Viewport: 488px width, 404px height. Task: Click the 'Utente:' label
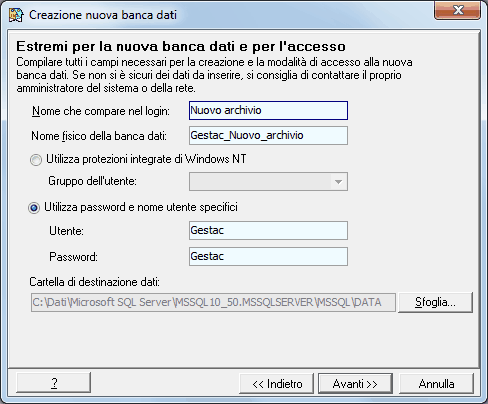(x=66, y=231)
